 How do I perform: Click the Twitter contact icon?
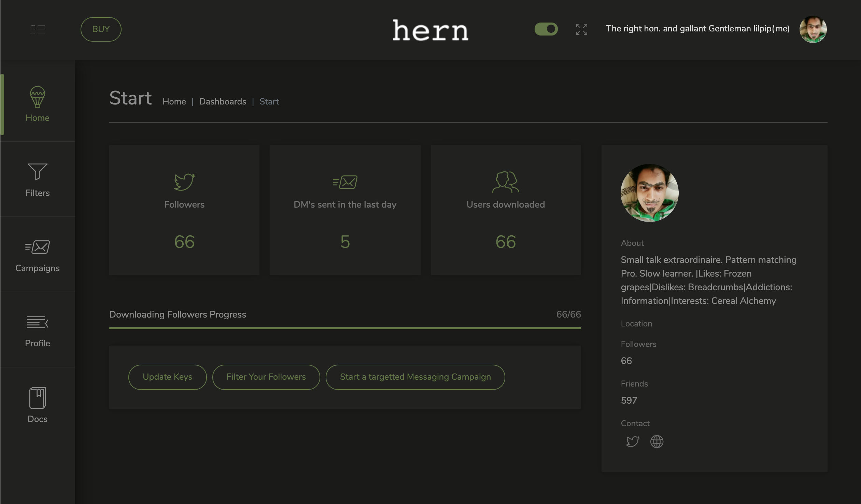[632, 442]
